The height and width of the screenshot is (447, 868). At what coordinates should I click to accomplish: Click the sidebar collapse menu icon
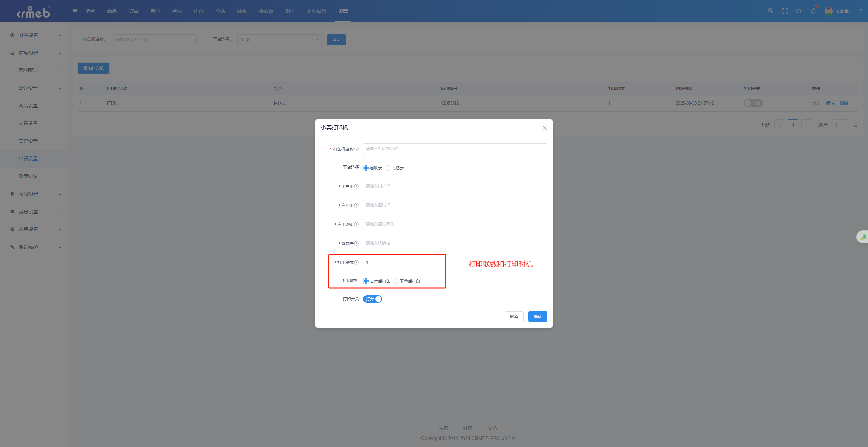click(x=75, y=11)
